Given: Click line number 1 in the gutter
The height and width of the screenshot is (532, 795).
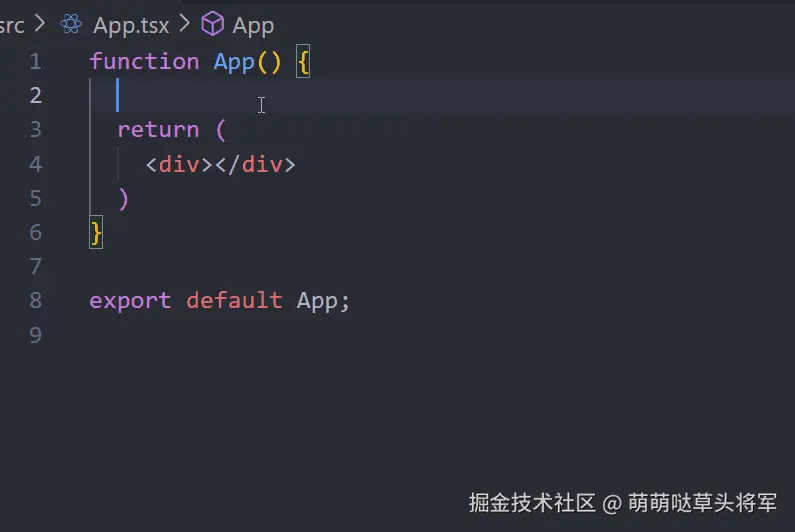Looking at the screenshot, I should pos(36,61).
